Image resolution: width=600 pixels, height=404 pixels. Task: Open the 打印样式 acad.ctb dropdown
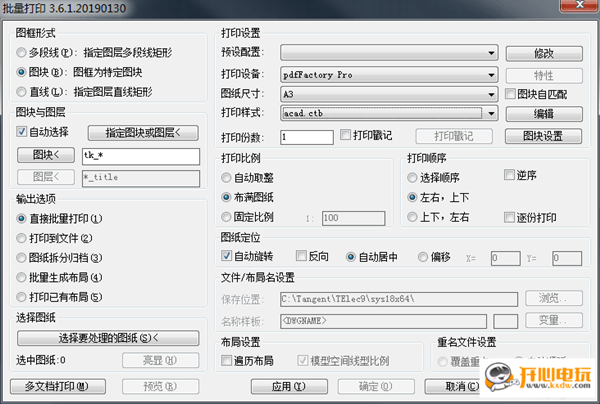tap(389, 113)
